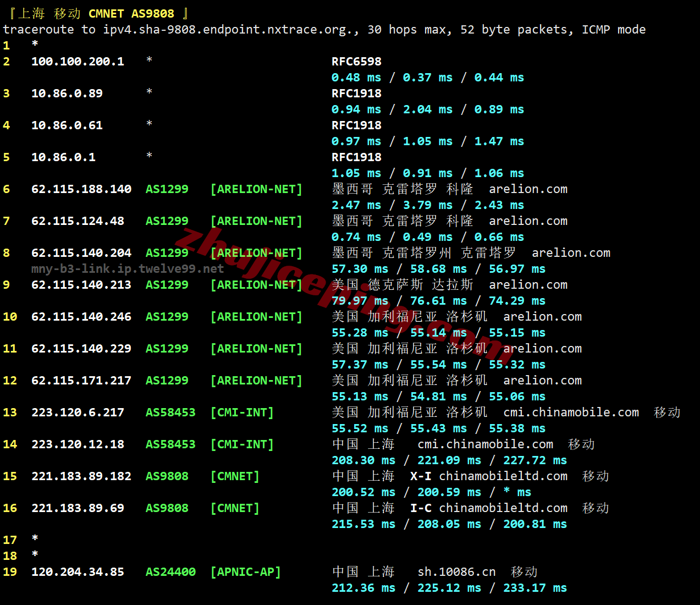Click the arelion.com domain on hop 10
The height and width of the screenshot is (605, 700).
pyautogui.click(x=542, y=317)
